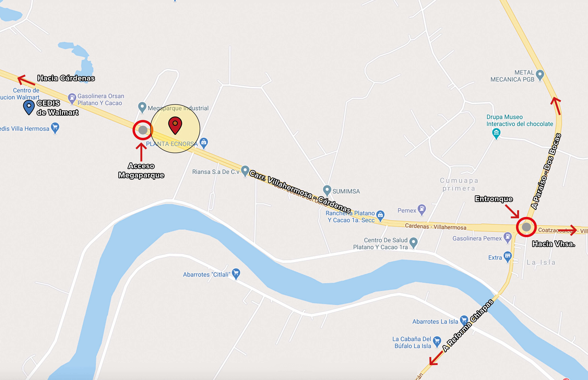This screenshot has width=588, height=380.
Task: Open the Gasolinera Pemex label link
Action: click(477, 238)
